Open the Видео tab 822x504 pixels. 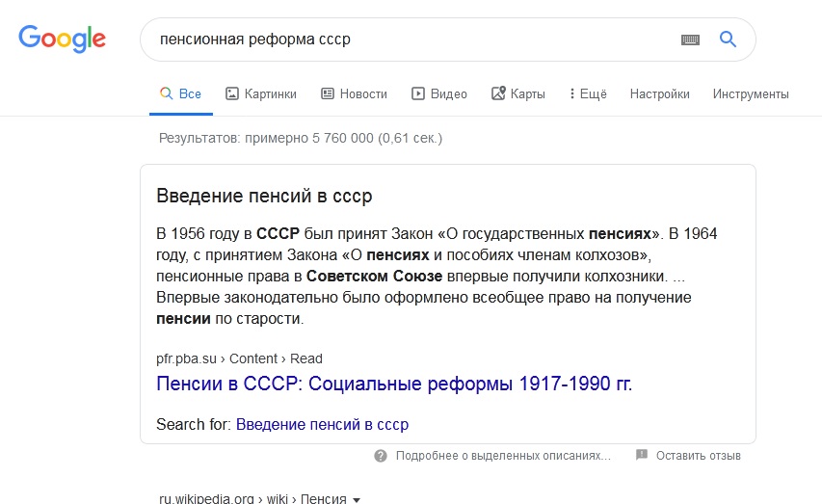(x=439, y=93)
